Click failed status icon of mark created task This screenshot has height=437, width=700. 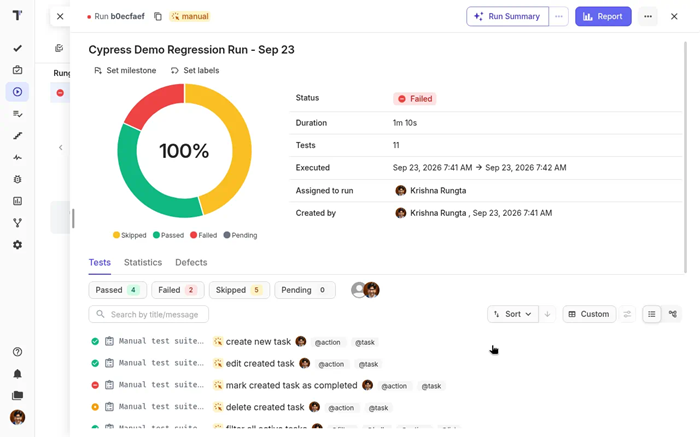point(95,385)
